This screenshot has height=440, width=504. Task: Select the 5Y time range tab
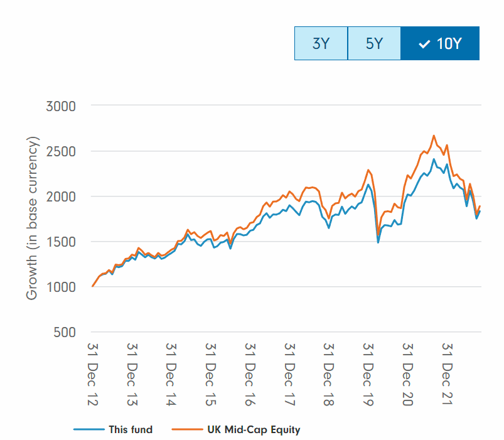click(374, 43)
